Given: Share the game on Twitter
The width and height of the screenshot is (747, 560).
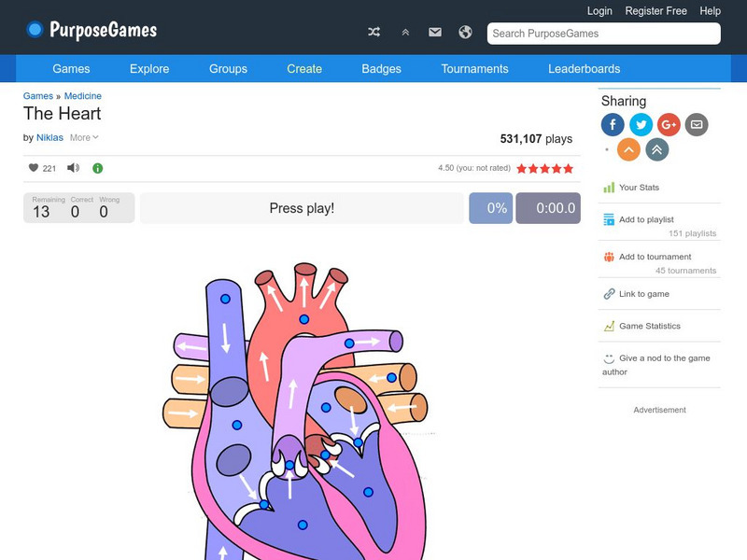Looking at the screenshot, I should [x=641, y=124].
